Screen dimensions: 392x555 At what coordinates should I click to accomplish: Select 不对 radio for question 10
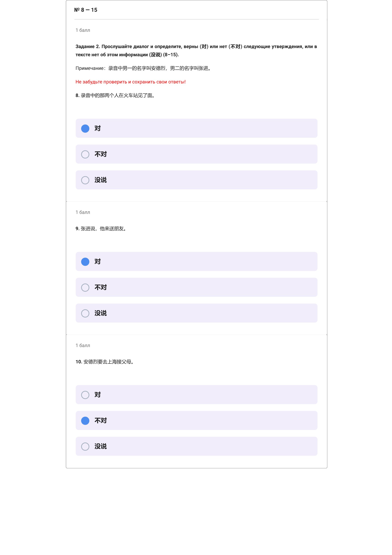(85, 421)
